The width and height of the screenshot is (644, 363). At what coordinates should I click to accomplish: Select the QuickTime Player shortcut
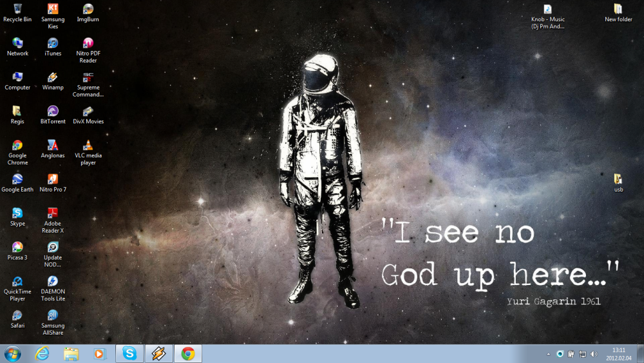tap(17, 289)
